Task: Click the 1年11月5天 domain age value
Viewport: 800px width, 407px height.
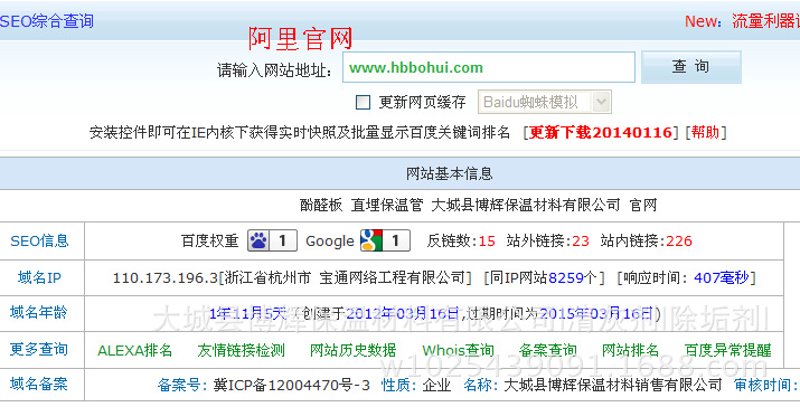Action: [248, 313]
